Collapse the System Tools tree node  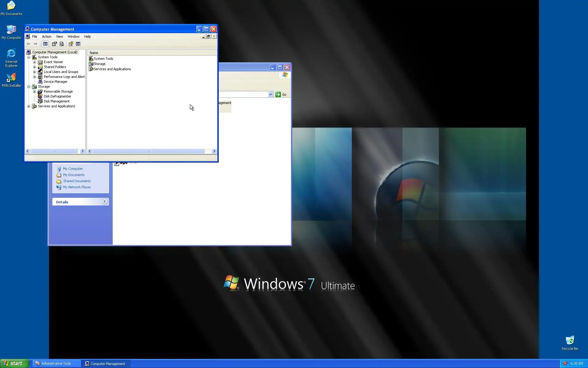point(29,57)
